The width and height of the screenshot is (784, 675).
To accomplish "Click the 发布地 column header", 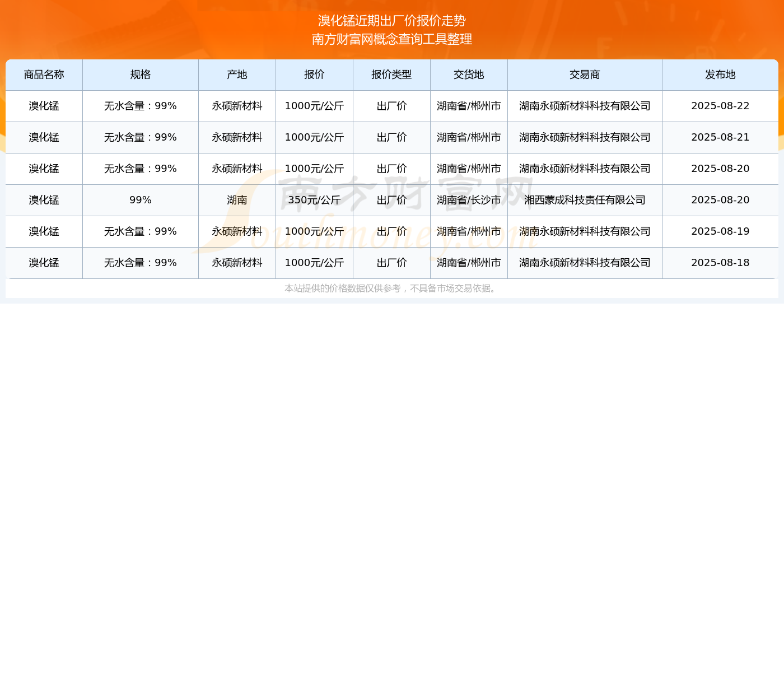I will [x=720, y=75].
